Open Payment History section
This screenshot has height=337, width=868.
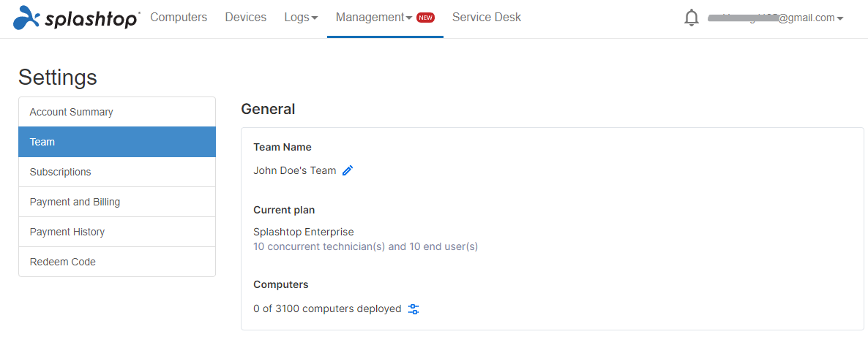pyautogui.click(x=117, y=232)
